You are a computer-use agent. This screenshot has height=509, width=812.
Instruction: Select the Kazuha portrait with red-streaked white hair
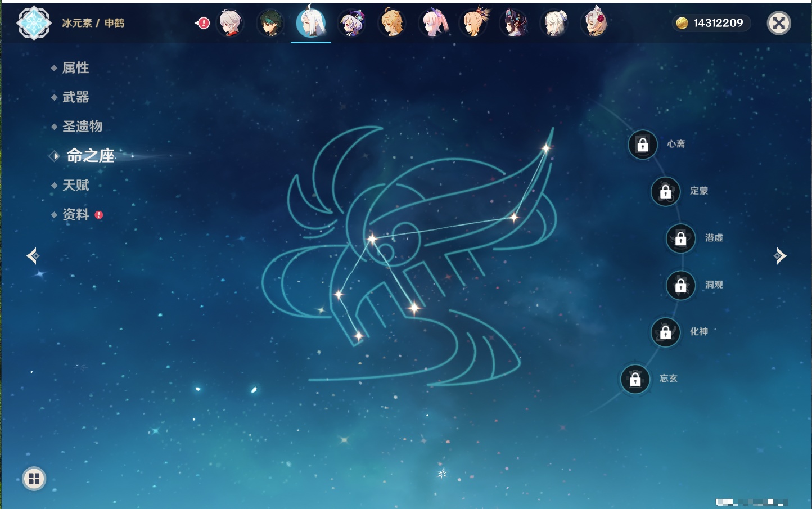[230, 23]
